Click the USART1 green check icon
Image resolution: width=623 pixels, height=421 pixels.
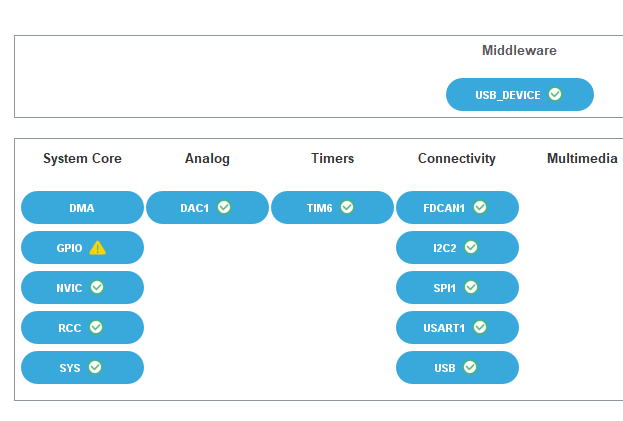[480, 327]
